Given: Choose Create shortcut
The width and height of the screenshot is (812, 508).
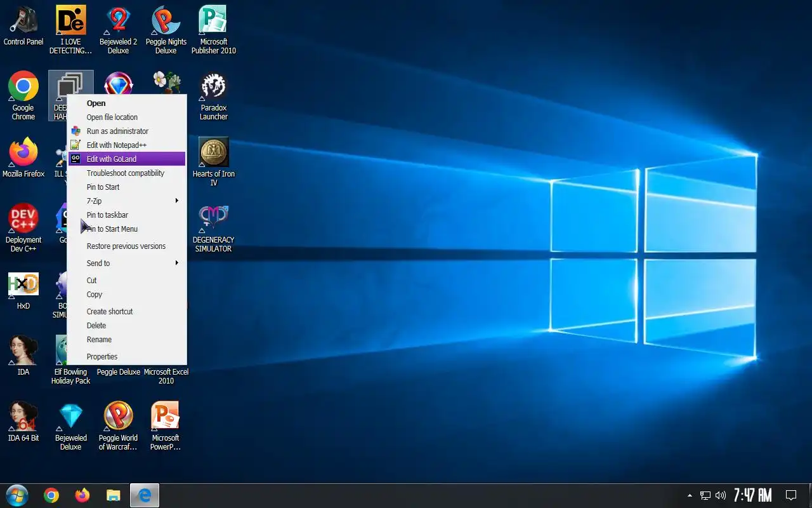Looking at the screenshot, I should click(127, 312).
